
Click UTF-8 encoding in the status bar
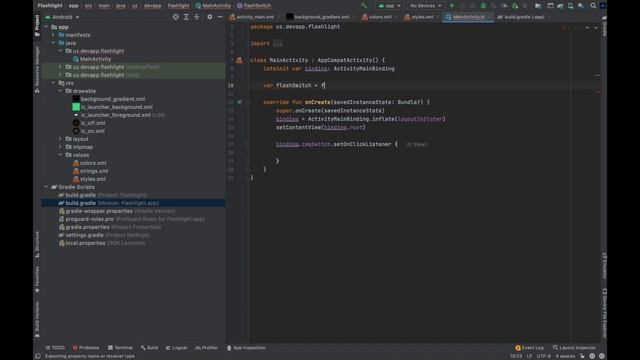click(544, 356)
